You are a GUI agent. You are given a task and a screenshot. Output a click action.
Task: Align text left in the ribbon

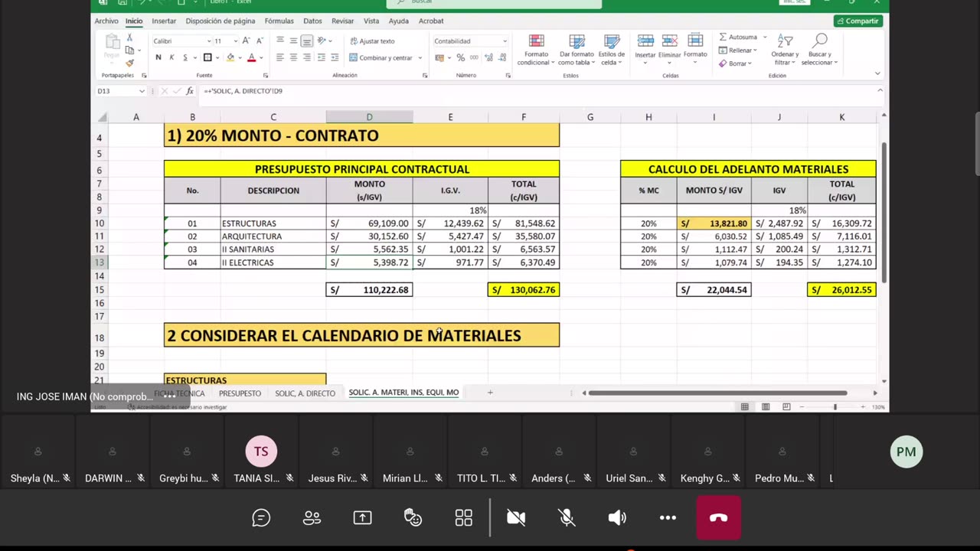pos(279,57)
